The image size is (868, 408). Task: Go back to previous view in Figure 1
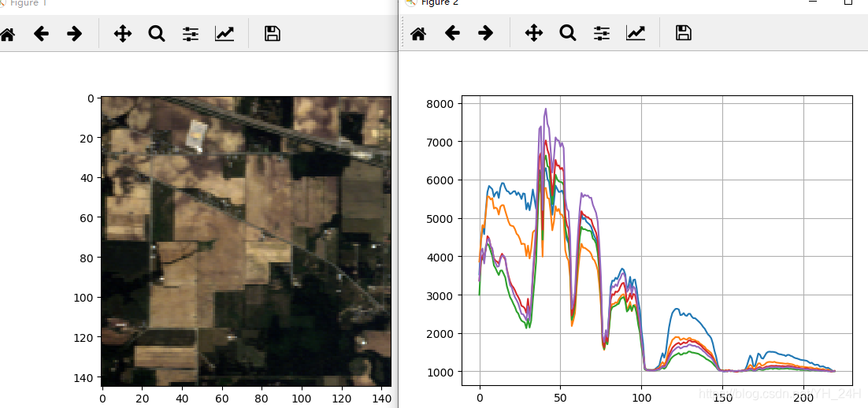(x=41, y=35)
